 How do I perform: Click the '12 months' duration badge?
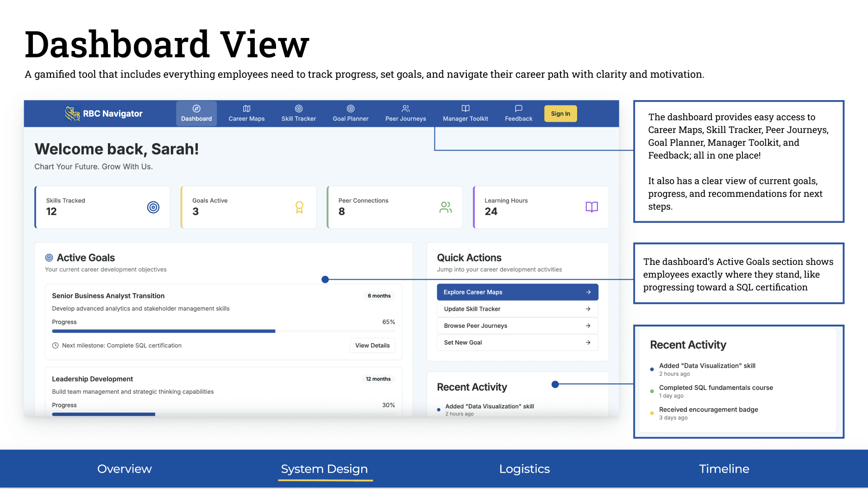click(x=378, y=379)
